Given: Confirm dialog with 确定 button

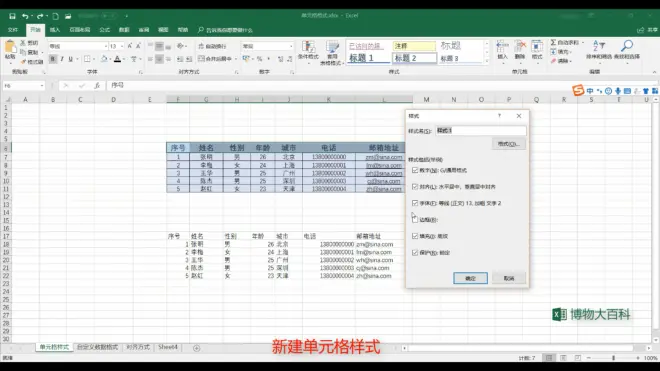Looking at the screenshot, I should [x=470, y=278].
